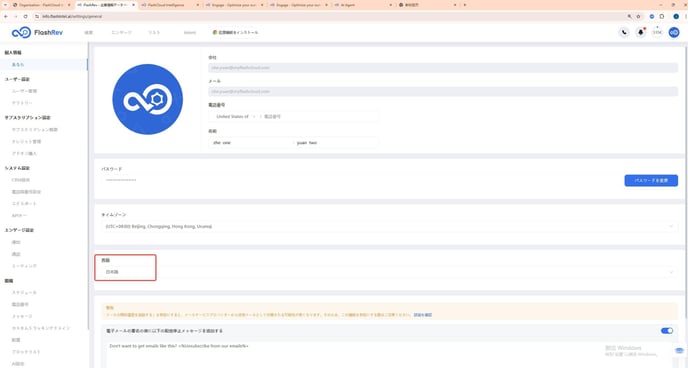Open the エンゲージ menu in top navigation

pyautogui.click(x=121, y=32)
